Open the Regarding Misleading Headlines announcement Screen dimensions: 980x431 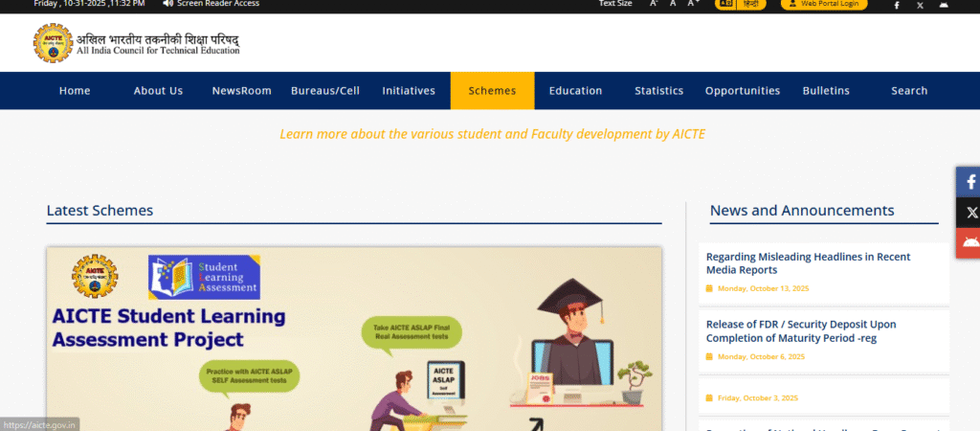[x=808, y=263]
